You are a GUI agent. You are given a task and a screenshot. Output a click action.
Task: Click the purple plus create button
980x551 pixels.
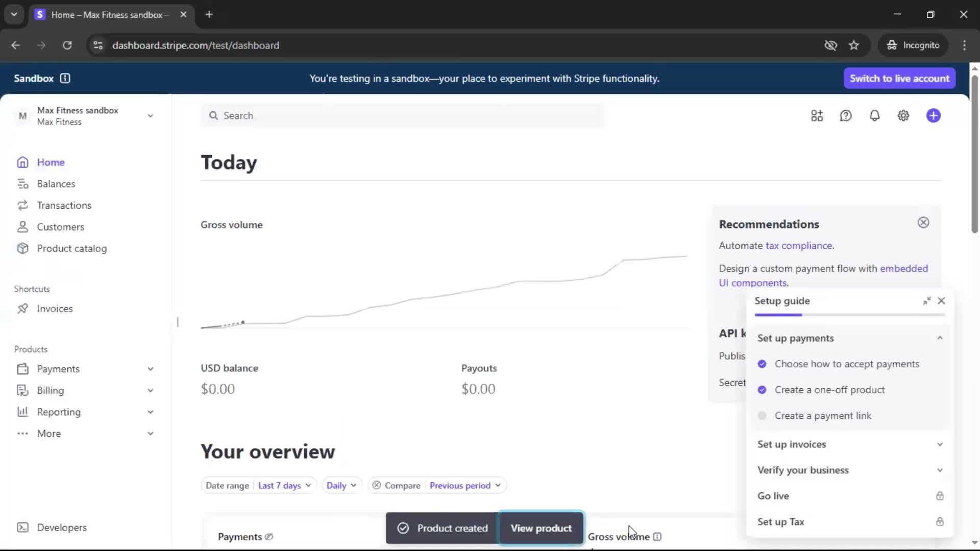coord(933,116)
